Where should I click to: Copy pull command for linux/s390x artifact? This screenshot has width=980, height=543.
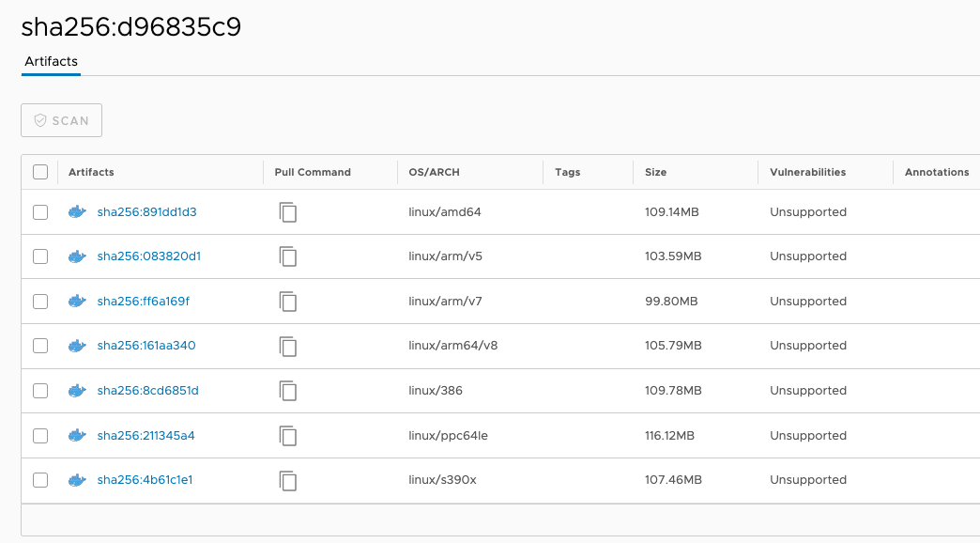pyautogui.click(x=288, y=480)
